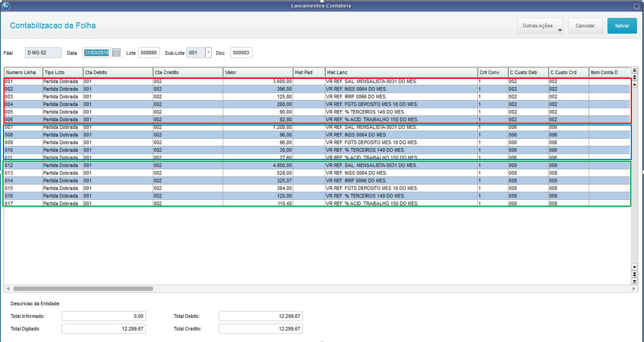Click the Total Digitado field
The height and width of the screenshot is (342, 644).
[104, 328]
